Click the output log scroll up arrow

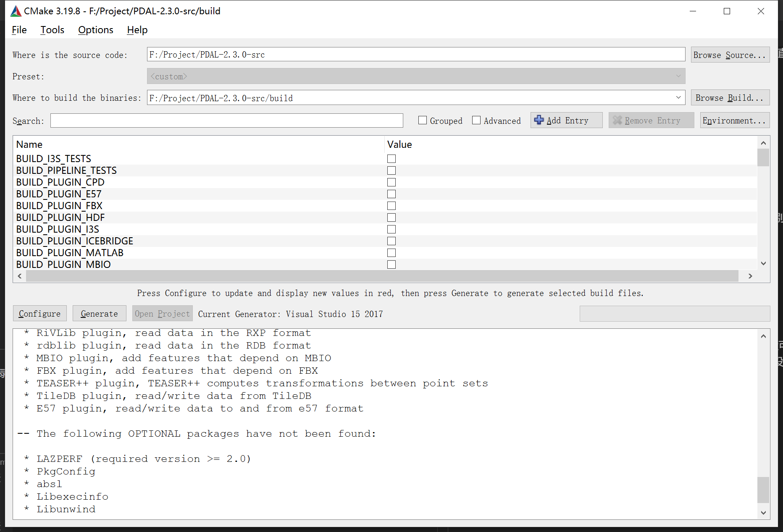(763, 336)
